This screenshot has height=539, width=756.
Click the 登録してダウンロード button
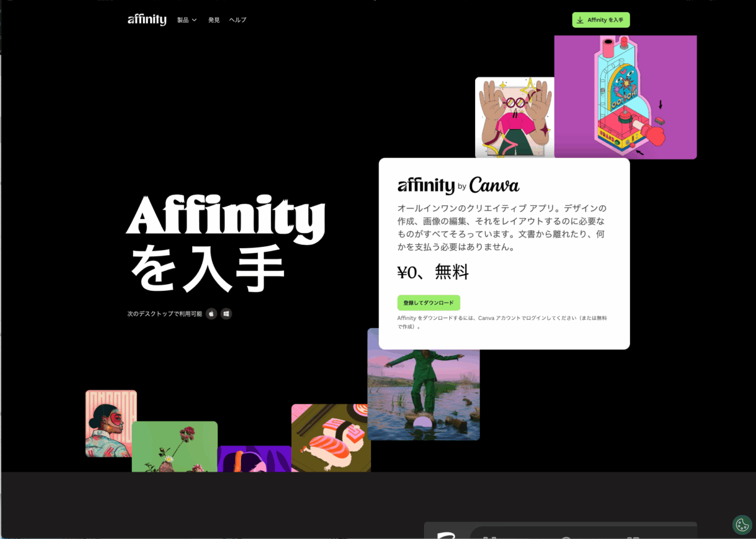click(x=428, y=303)
